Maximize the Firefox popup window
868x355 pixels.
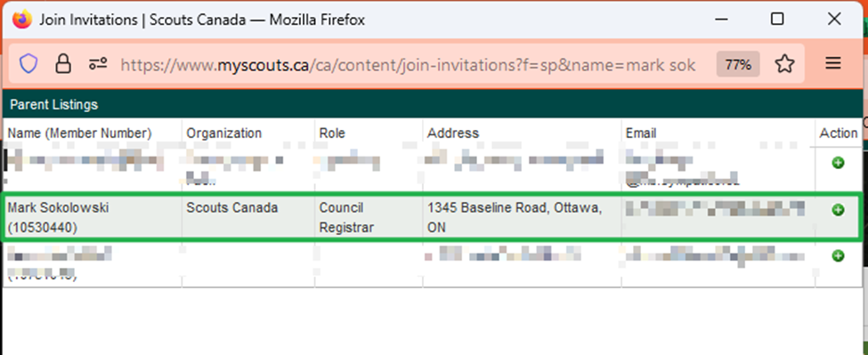pyautogui.click(x=777, y=20)
